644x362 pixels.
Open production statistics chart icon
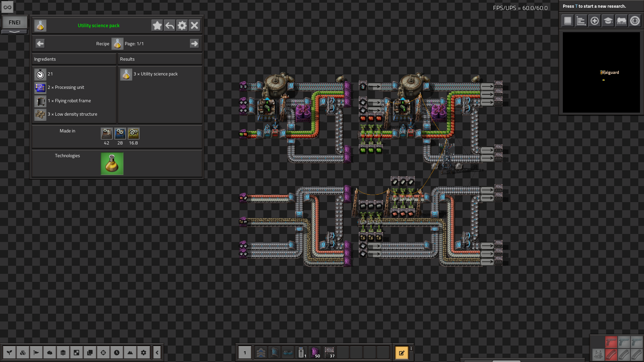(581, 21)
